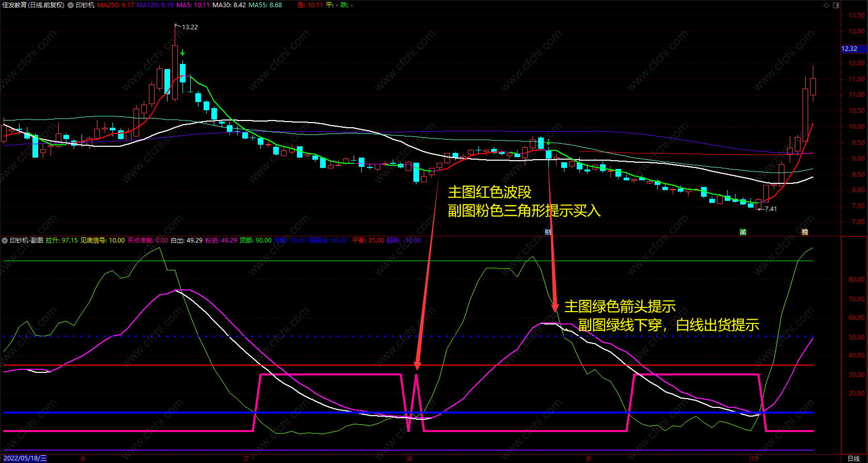868x463 pixels.
Task: Click the 平衡: 35.00 value label
Action: (x=368, y=241)
